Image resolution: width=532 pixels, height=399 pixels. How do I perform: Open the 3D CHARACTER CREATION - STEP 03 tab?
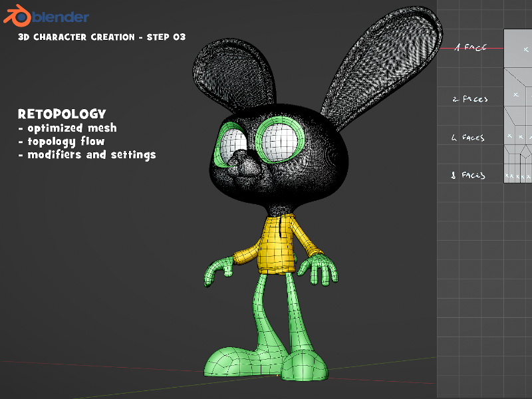pyautogui.click(x=102, y=37)
